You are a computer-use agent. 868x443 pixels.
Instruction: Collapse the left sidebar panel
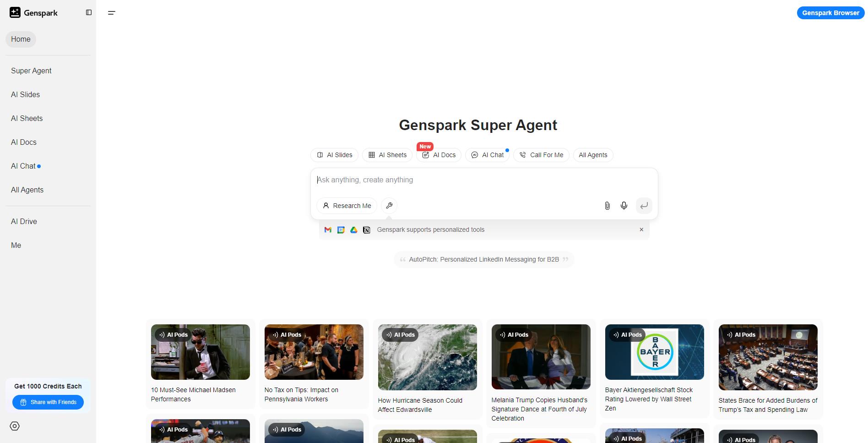[89, 13]
